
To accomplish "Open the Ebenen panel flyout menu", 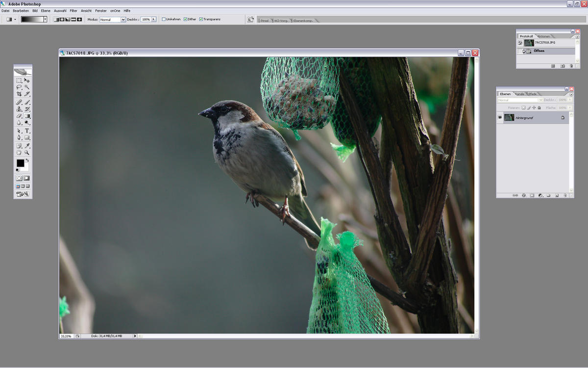I will [x=571, y=94].
